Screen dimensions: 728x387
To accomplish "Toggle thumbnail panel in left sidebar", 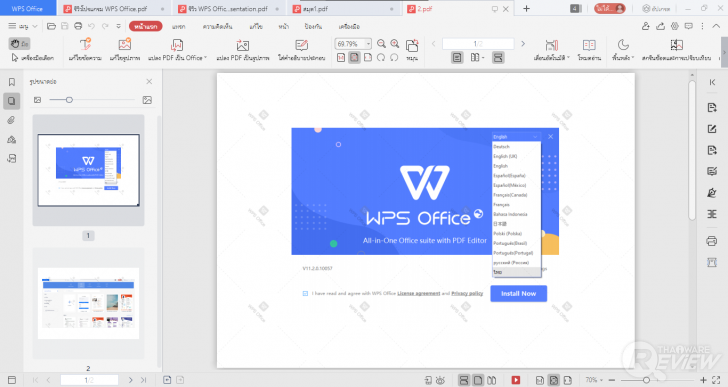I will tap(12, 101).
